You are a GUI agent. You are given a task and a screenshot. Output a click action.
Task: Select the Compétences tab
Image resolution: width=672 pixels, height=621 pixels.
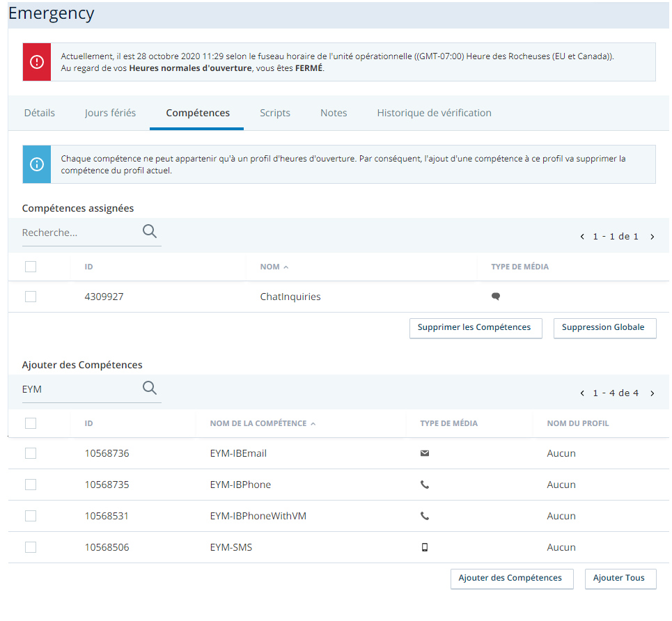point(198,113)
